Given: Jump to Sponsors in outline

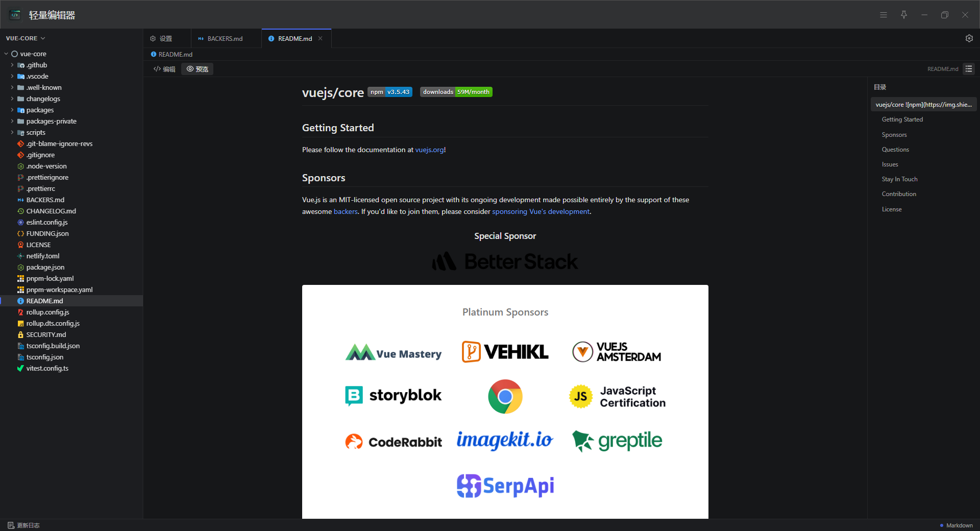Looking at the screenshot, I should point(894,135).
